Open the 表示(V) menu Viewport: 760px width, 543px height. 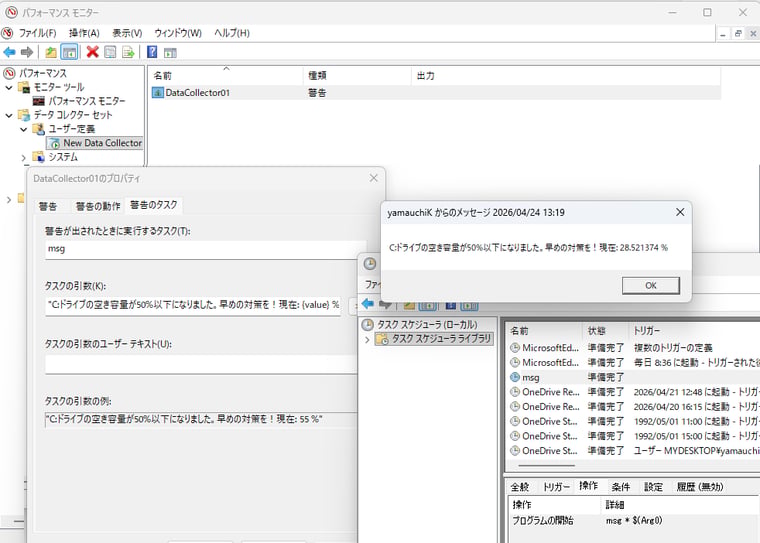point(127,33)
